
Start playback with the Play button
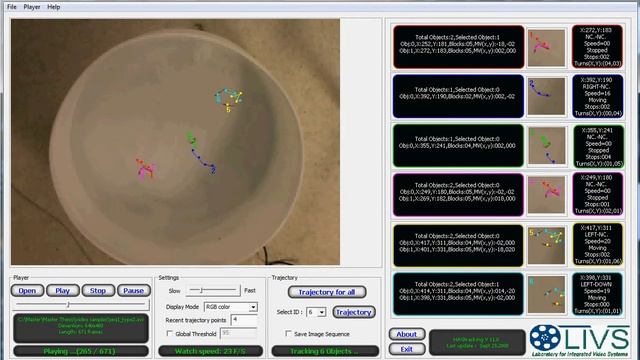[x=62, y=291]
